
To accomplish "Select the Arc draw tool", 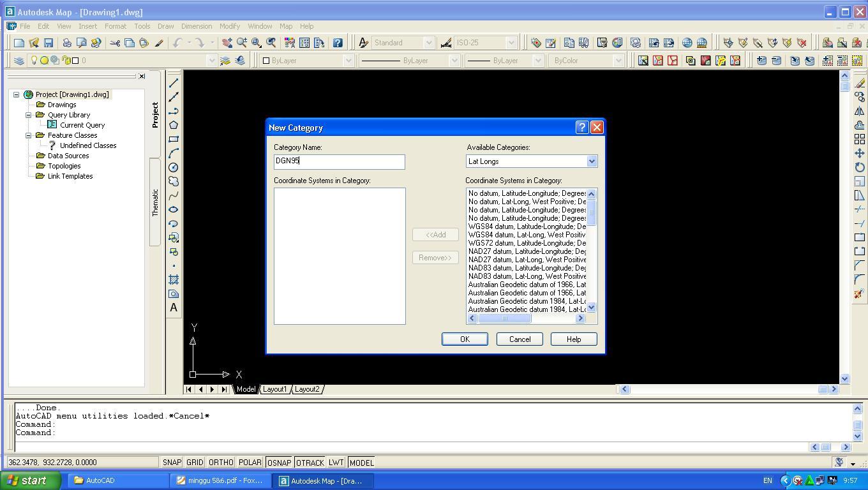I will (x=174, y=153).
